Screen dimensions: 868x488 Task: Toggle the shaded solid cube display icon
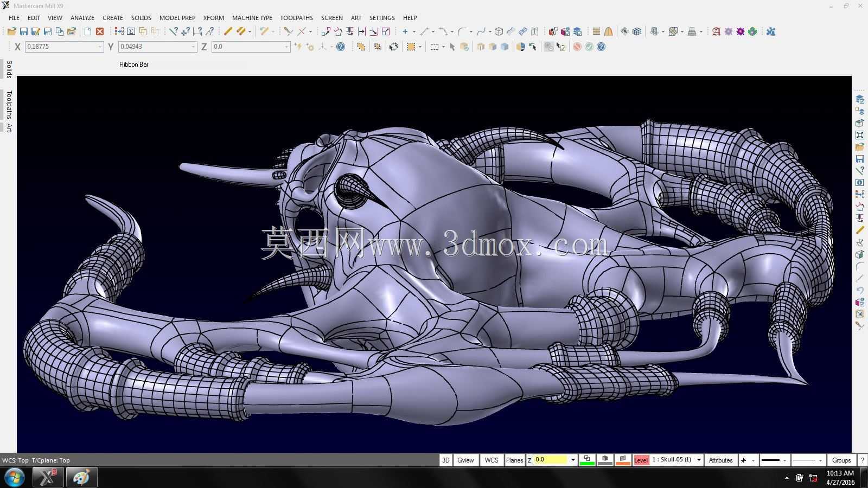click(505, 47)
